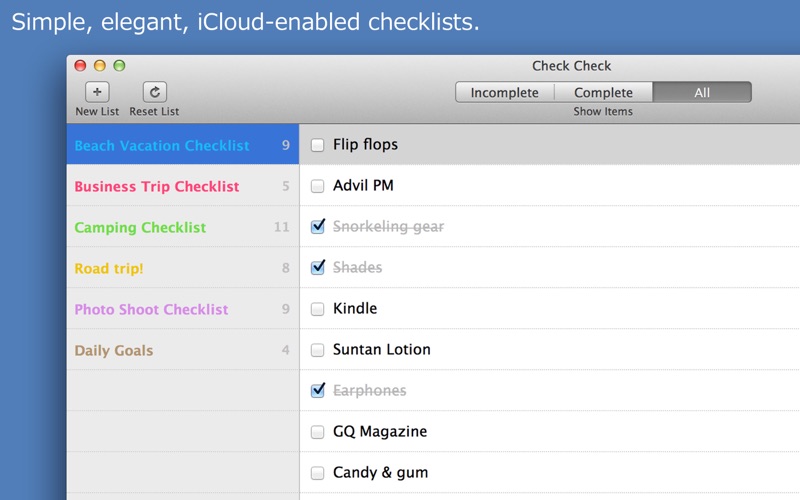
Task: Open the Business Trip Checklist
Action: [183, 186]
